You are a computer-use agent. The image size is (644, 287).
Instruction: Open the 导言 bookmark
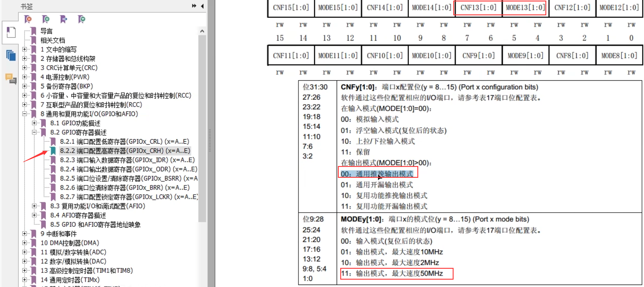pos(46,31)
